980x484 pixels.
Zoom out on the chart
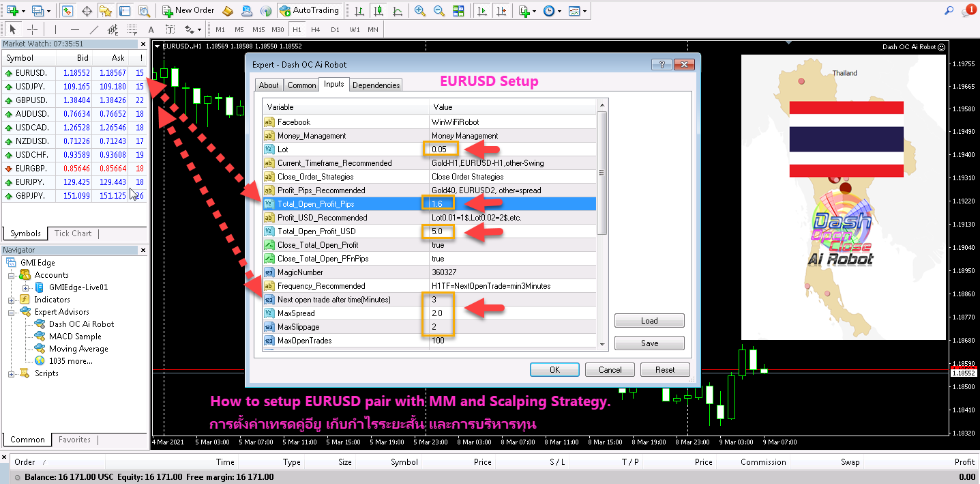[x=439, y=10]
